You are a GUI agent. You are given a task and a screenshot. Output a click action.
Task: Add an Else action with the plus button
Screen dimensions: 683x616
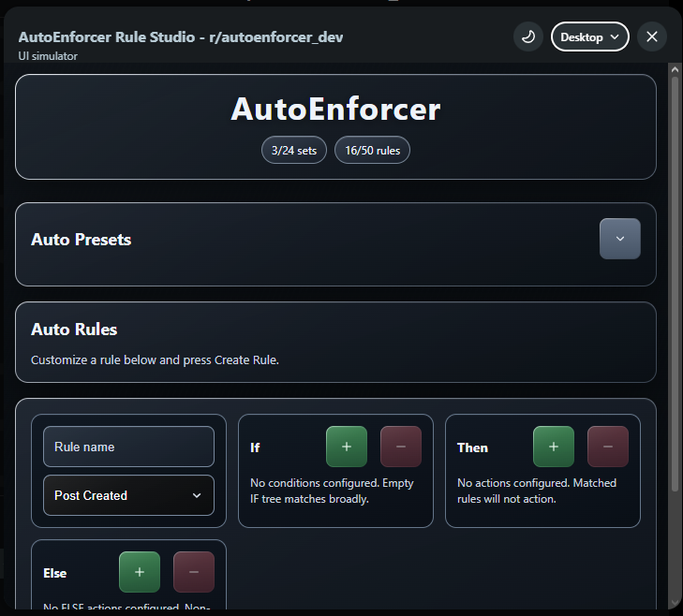[140, 572]
